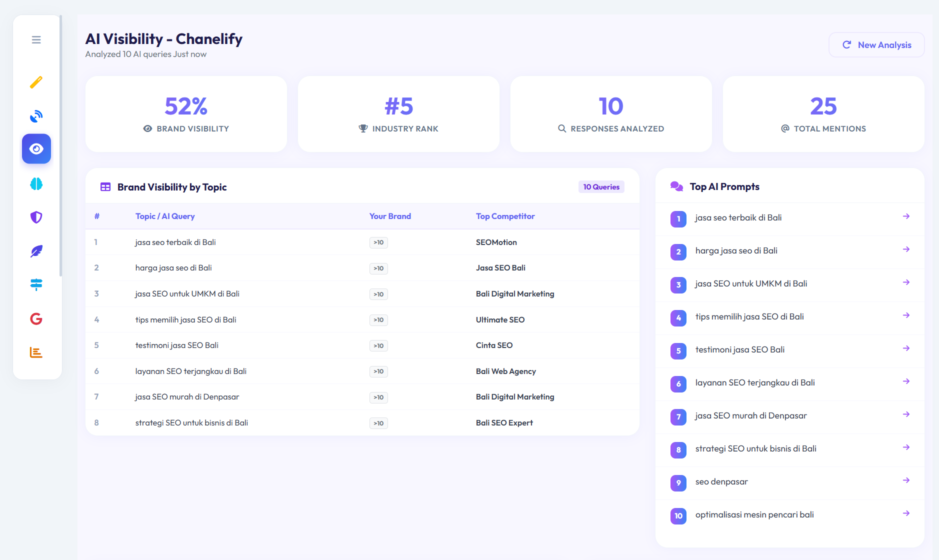This screenshot has height=560, width=939.
Task: Select table row 'testimoni jasa SEO Bali'
Action: point(362,345)
